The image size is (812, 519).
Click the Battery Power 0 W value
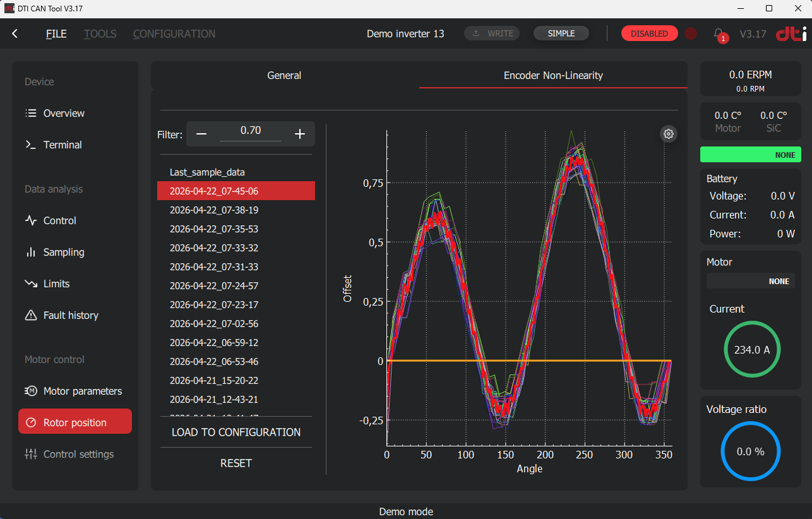[x=786, y=234]
